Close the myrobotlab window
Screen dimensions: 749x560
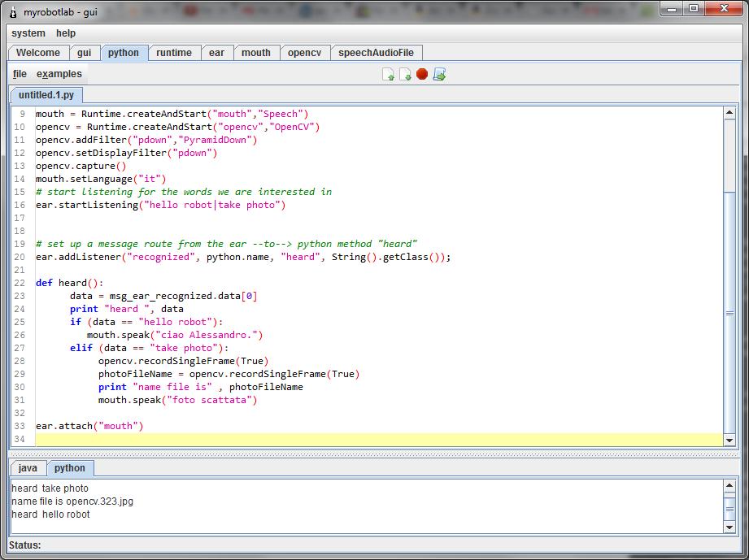coord(724,9)
